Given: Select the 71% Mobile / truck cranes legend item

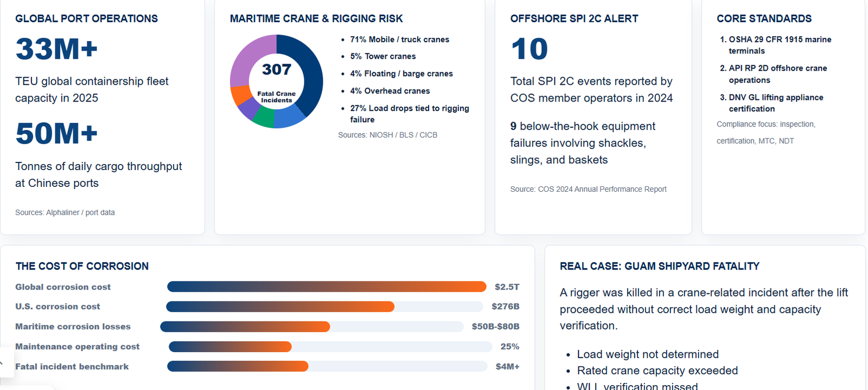Looking at the screenshot, I should coord(399,40).
